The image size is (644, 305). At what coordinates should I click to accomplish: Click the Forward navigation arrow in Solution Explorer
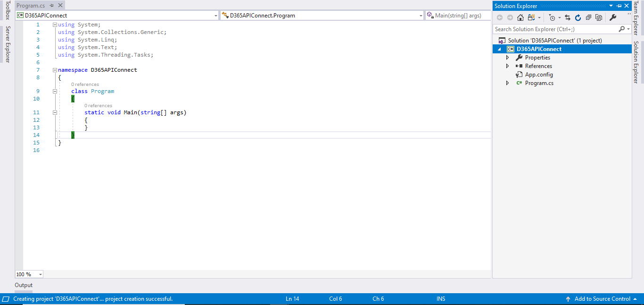pyautogui.click(x=510, y=17)
